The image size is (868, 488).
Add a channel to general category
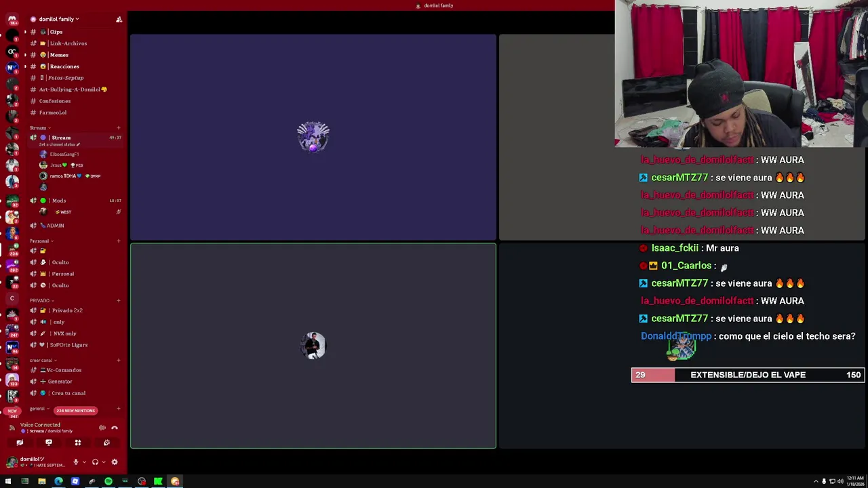pyautogui.click(x=119, y=409)
